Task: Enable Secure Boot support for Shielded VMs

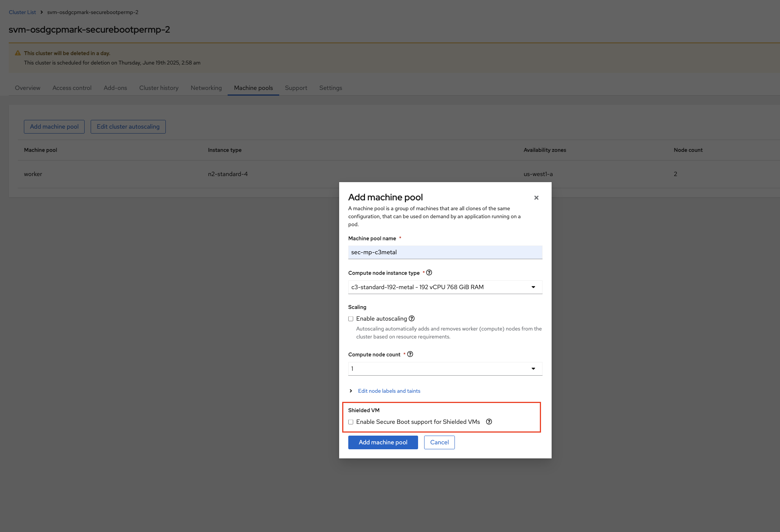Action: coord(351,422)
